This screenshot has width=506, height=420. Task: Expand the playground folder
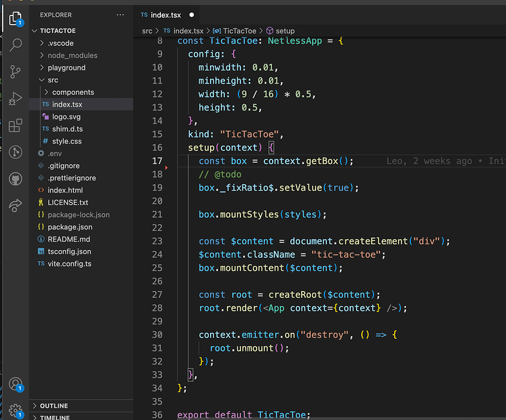(x=41, y=67)
